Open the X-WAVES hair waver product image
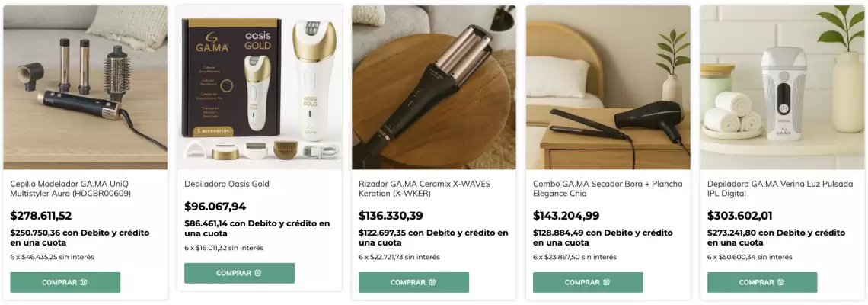 434,87
